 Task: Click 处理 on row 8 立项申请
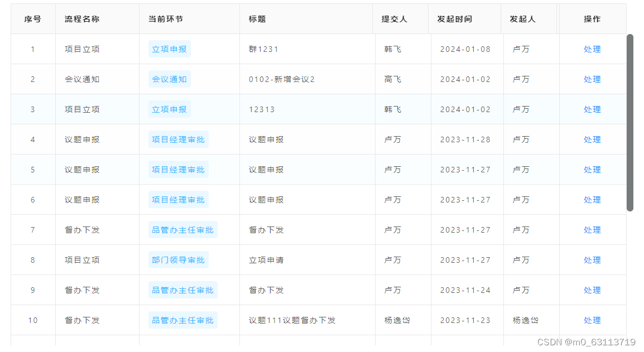tap(592, 260)
